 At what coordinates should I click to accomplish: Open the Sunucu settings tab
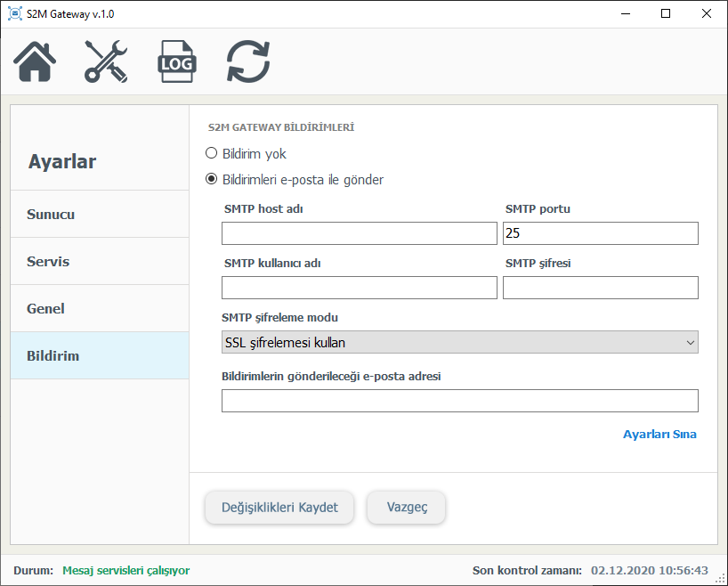(100, 215)
